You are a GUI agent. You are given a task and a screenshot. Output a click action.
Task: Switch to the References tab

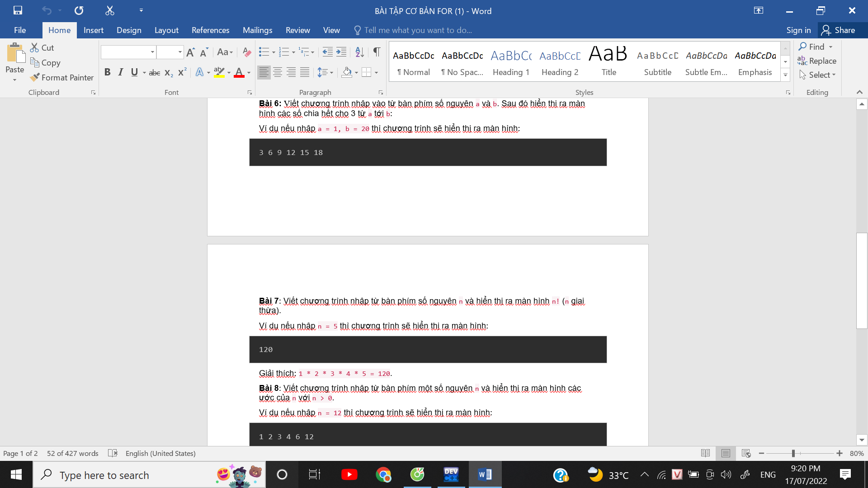(x=210, y=30)
